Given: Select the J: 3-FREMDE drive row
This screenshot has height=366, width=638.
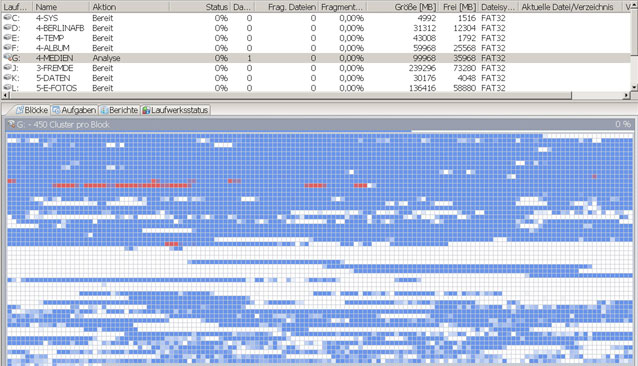Looking at the screenshot, I should [x=316, y=68].
